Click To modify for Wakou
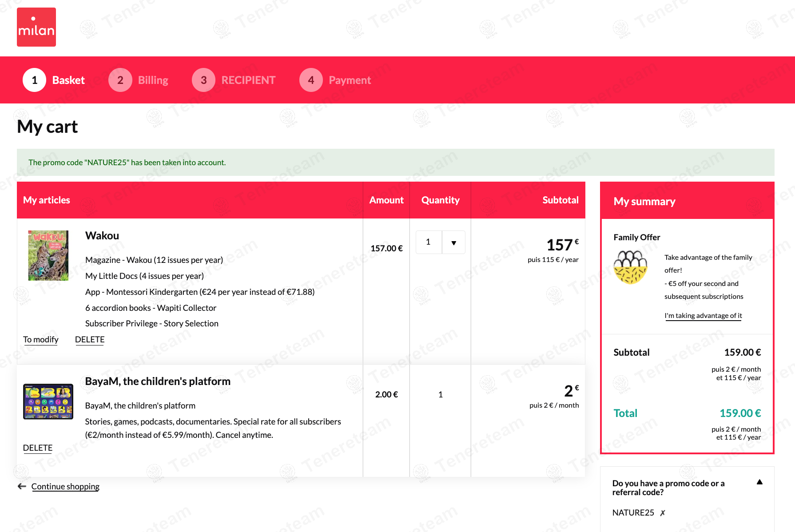This screenshot has width=795, height=532. tap(41, 340)
